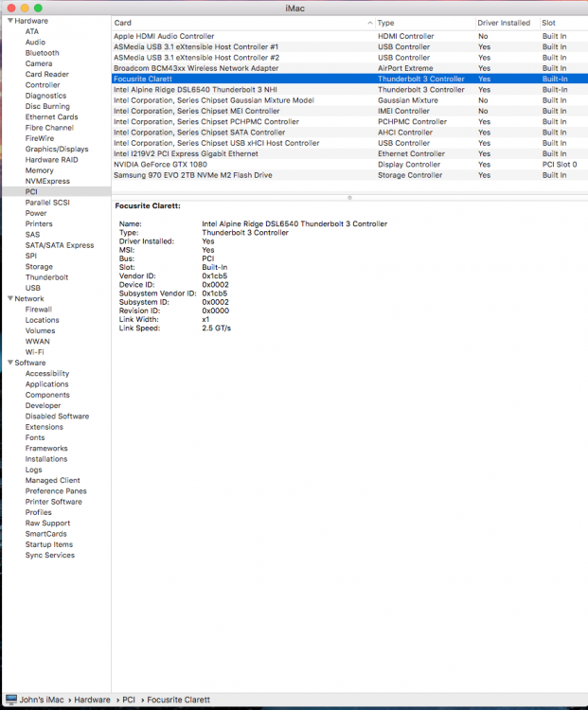Select Diagnostics in the sidebar
Image resolution: width=588 pixels, height=710 pixels.
pyautogui.click(x=45, y=96)
